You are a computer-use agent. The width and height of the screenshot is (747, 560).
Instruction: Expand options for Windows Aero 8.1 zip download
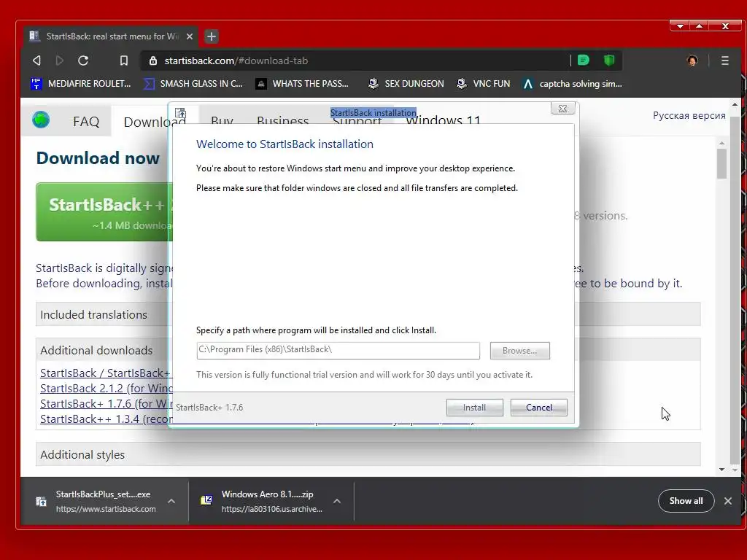337,501
